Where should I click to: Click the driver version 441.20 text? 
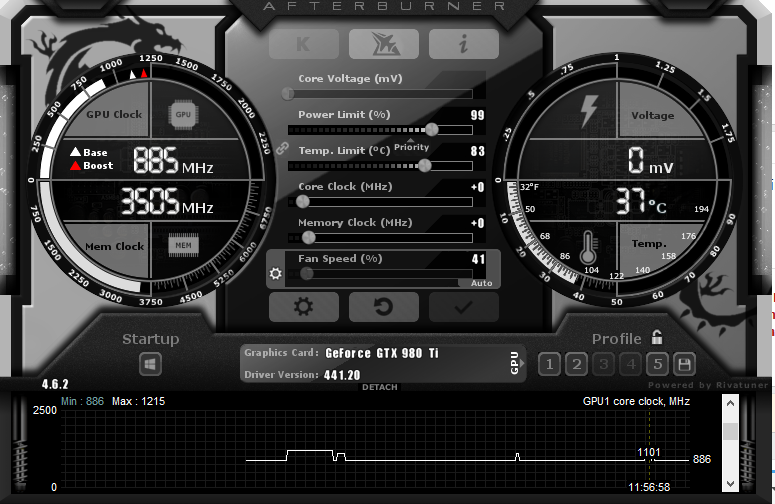[x=342, y=375]
